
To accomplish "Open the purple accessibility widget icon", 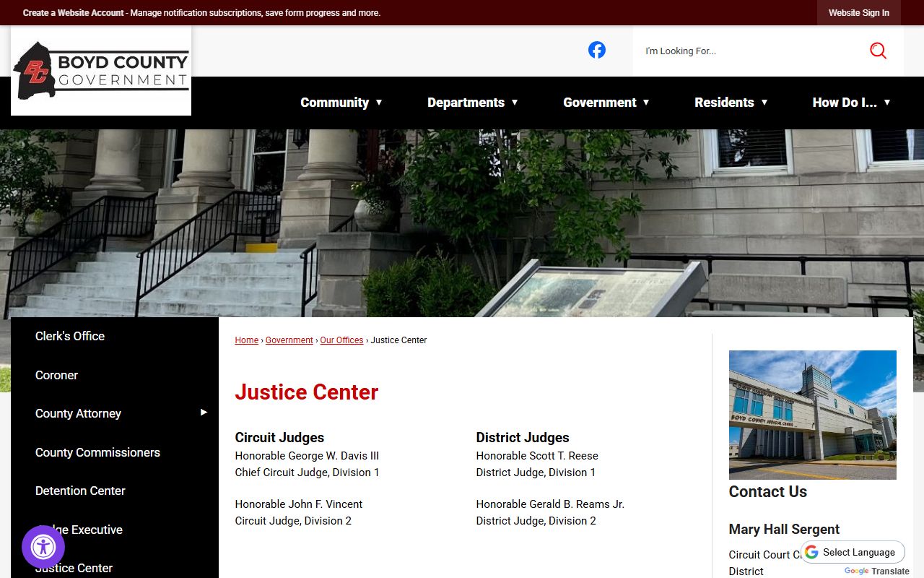I will [x=43, y=547].
